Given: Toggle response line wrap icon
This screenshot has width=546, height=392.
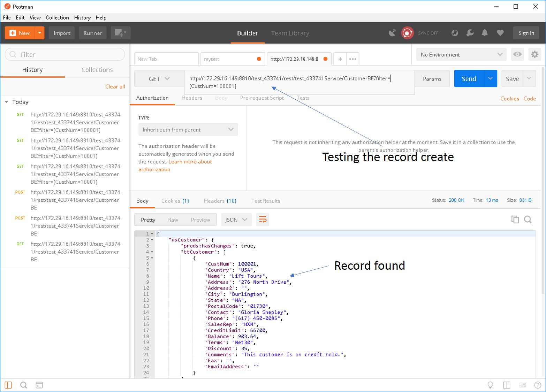Looking at the screenshot, I should 263,220.
